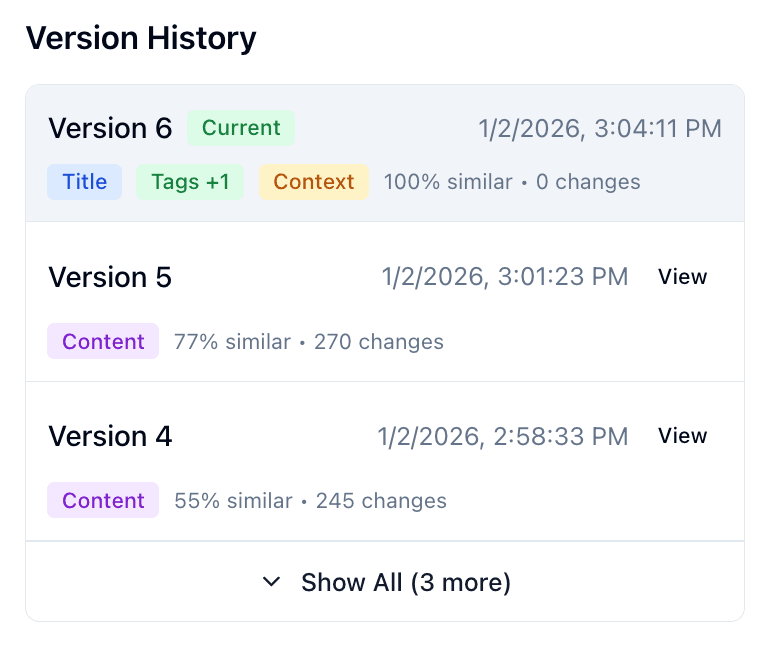Click the Content tag under Version 5
772x646 pixels.
[103, 342]
